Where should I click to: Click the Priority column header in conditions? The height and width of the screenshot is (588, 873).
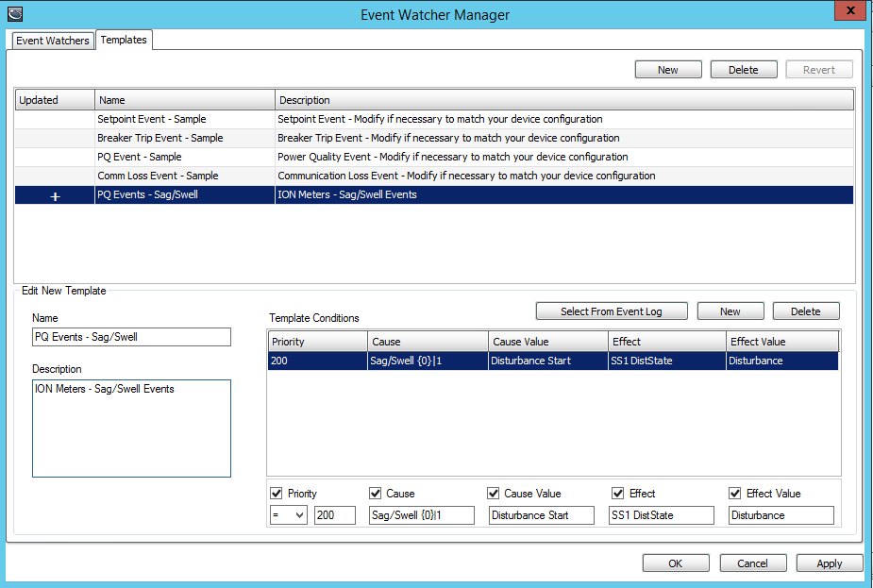pos(317,342)
